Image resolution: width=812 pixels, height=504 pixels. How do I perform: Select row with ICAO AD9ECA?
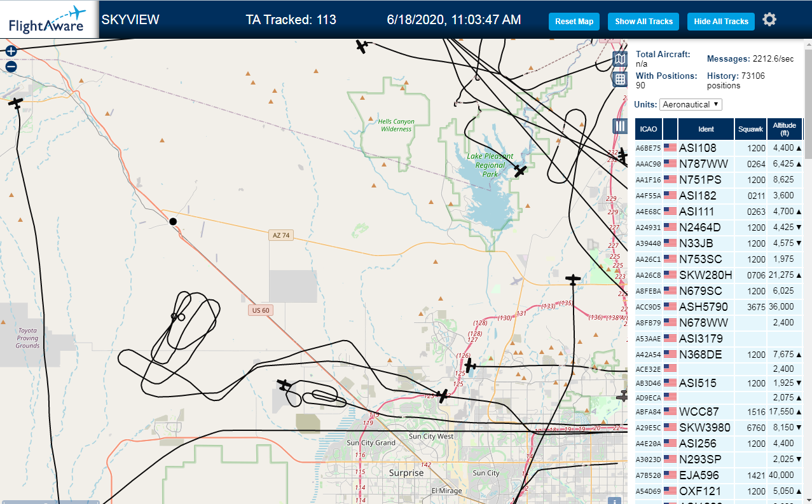coord(719,397)
